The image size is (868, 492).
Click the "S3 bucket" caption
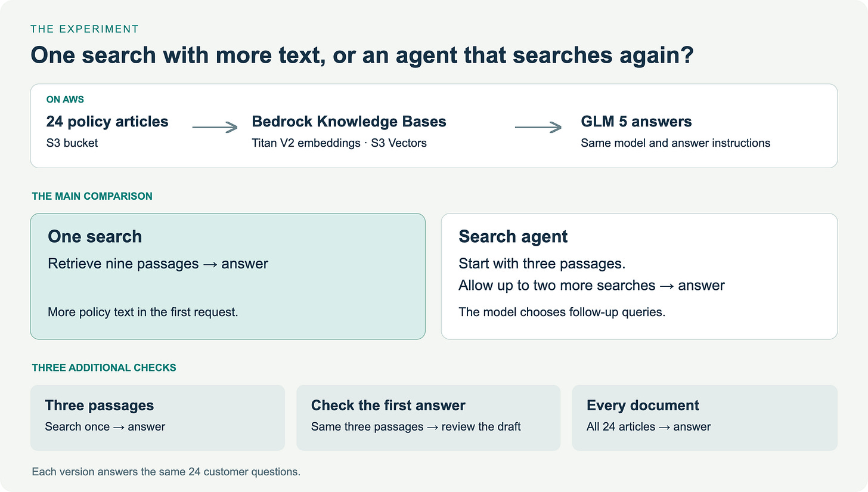[72, 143]
